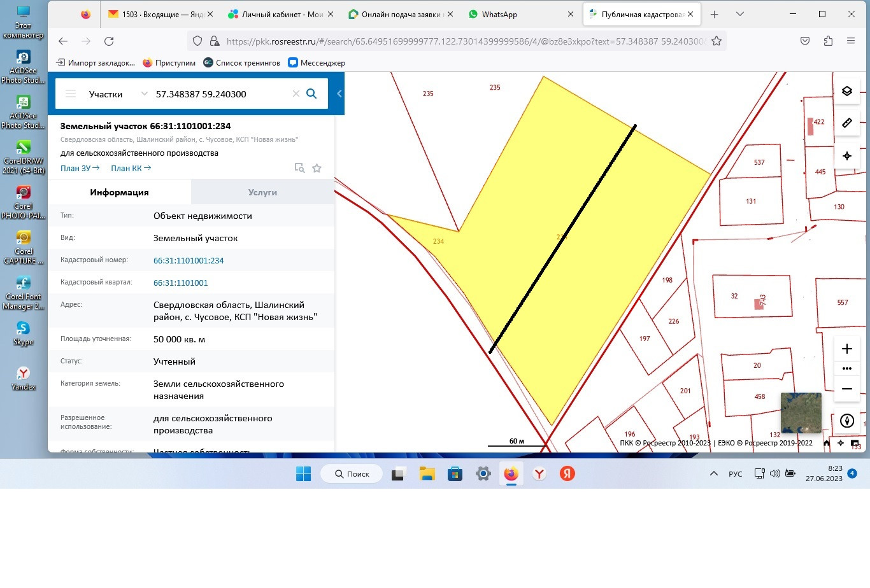Open browser tab list dropdown arrow

[x=739, y=14]
